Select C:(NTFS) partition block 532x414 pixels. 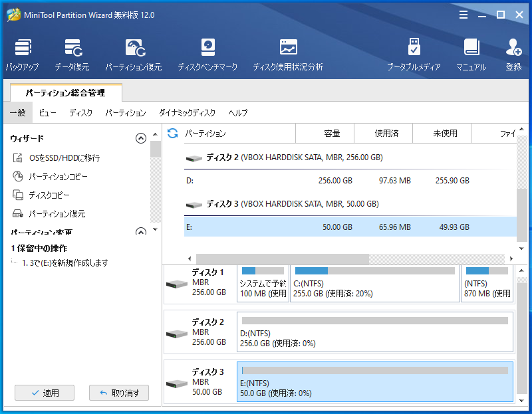[x=375, y=284]
